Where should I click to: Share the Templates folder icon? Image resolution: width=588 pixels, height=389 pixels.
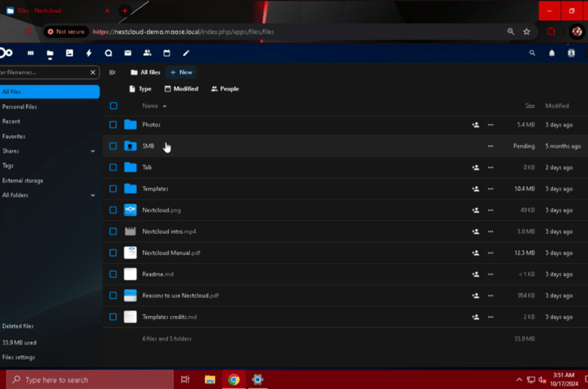click(476, 189)
